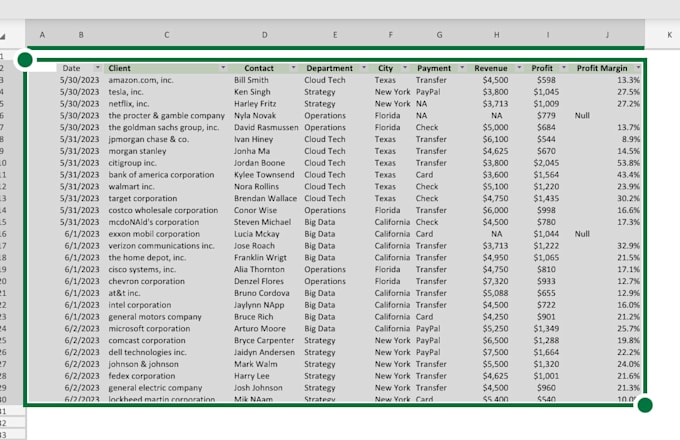680x440 pixels.
Task: Select the procter & gamble company cell
Action: (167, 115)
